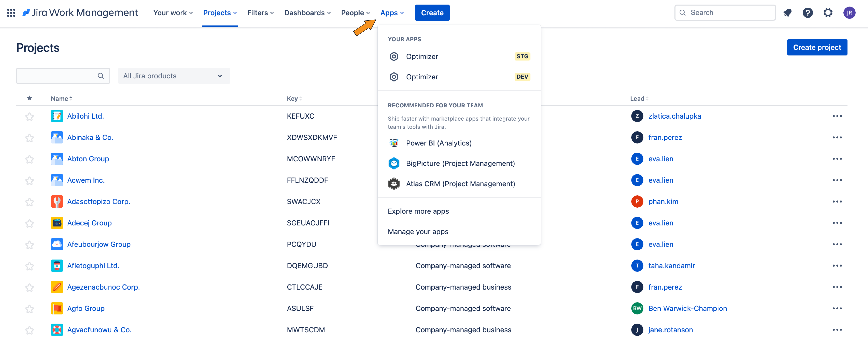Click the Create button

point(432,12)
